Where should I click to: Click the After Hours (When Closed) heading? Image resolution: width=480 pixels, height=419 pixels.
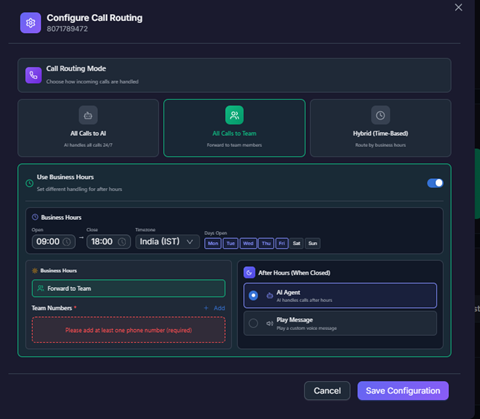(294, 273)
